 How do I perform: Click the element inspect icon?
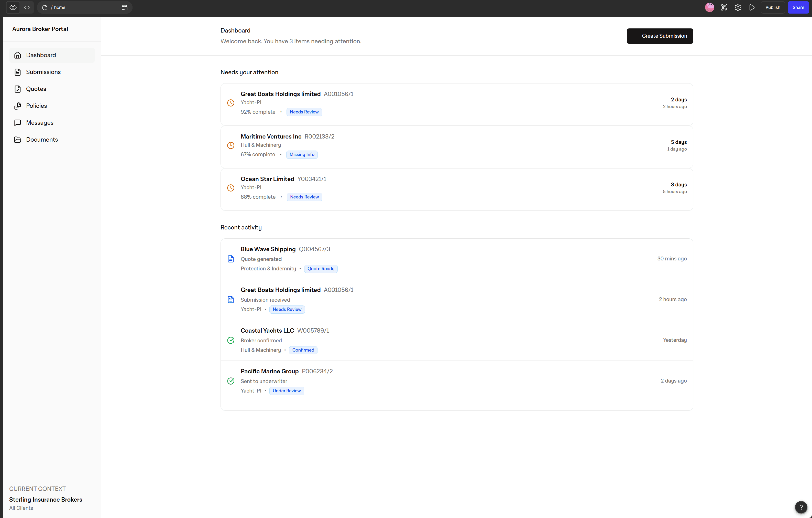724,7
